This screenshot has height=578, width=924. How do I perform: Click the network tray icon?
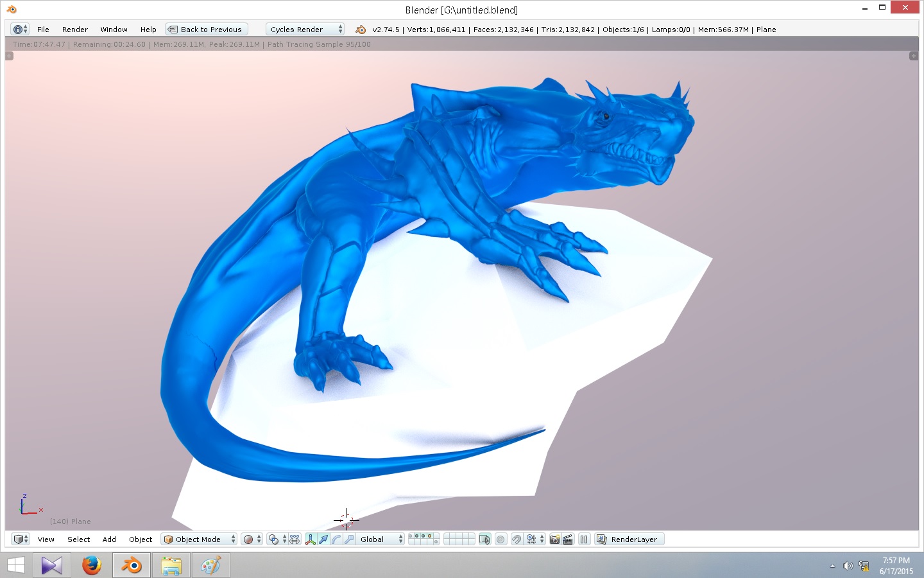tap(864, 566)
